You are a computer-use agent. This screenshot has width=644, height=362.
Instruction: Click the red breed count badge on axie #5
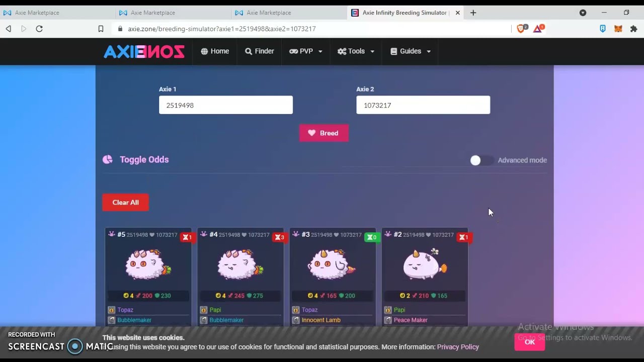pyautogui.click(x=187, y=237)
